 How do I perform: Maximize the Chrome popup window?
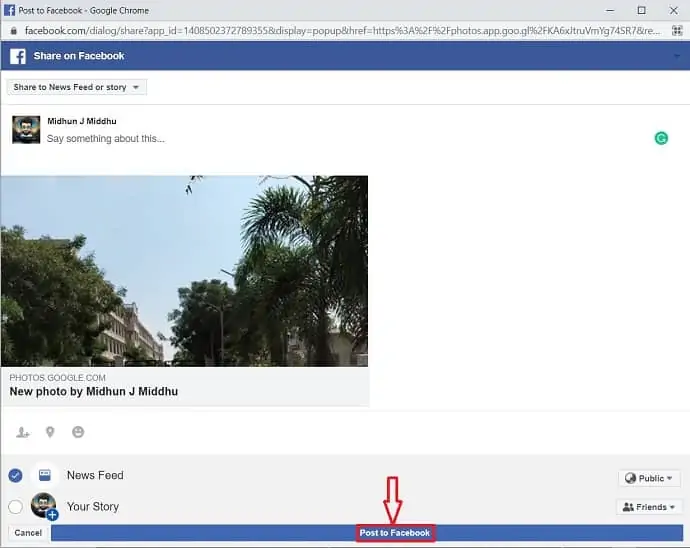(x=642, y=10)
